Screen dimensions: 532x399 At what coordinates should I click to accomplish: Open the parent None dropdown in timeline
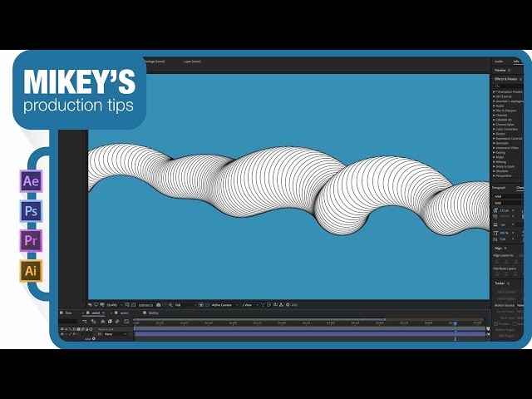click(115, 334)
